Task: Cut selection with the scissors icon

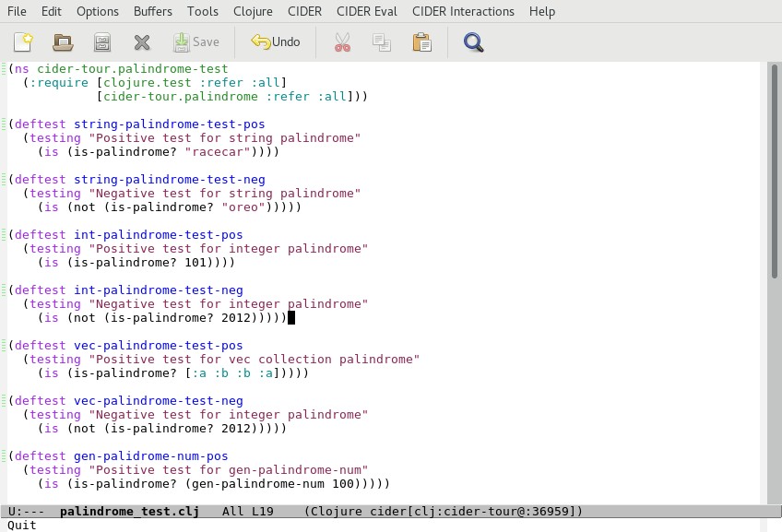Action: point(342,41)
